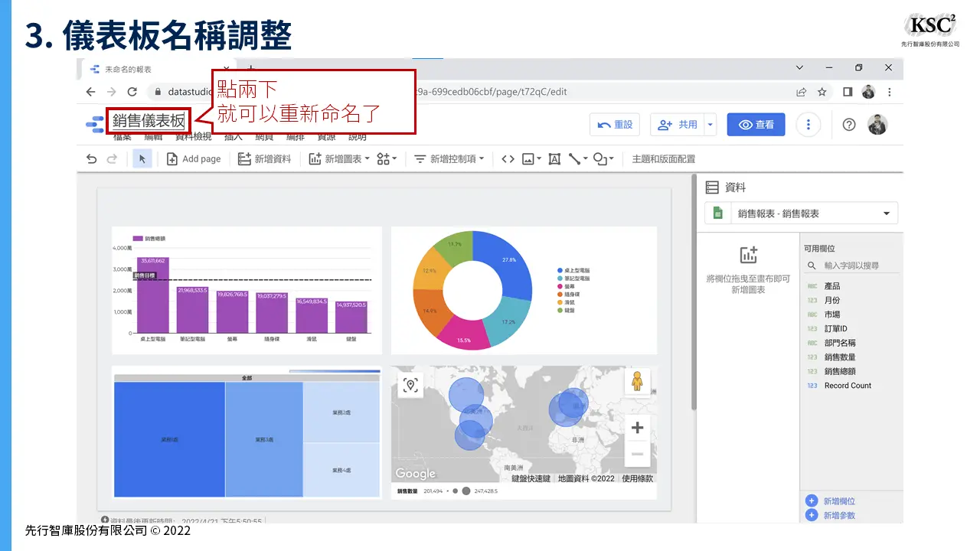Click the share page icon in address bar
980x551 pixels.
pos(802,92)
